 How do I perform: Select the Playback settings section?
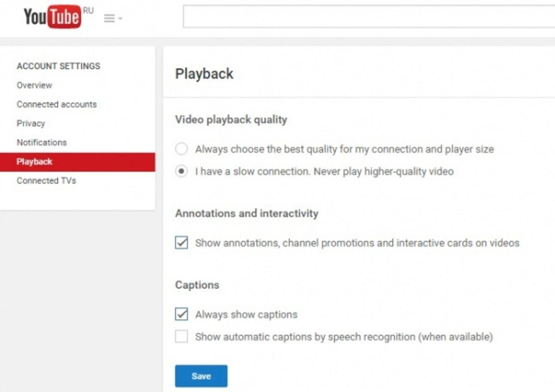[x=34, y=161]
